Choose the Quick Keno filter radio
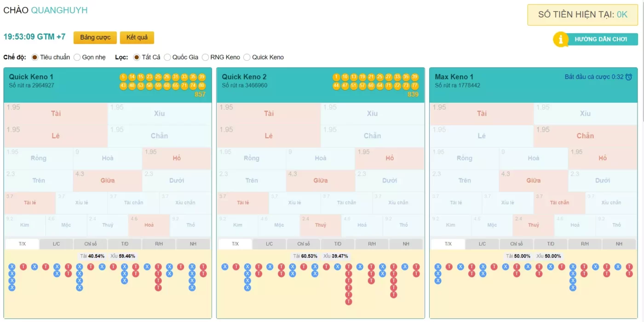 [247, 57]
